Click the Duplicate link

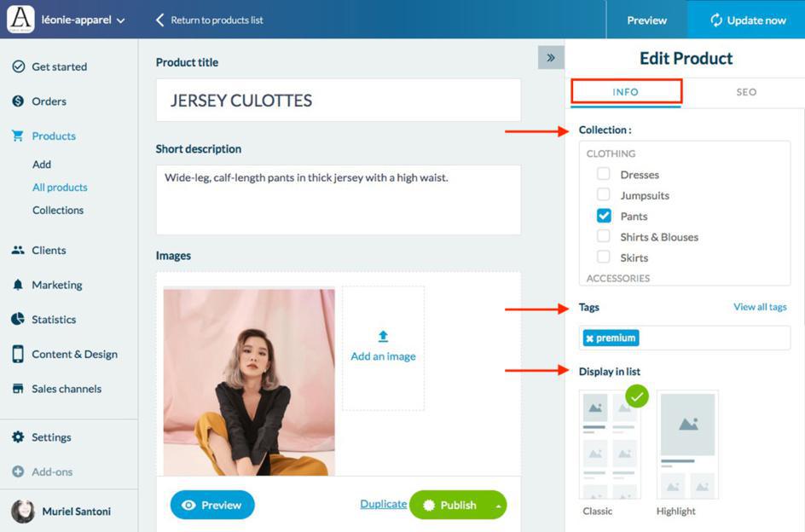383,504
